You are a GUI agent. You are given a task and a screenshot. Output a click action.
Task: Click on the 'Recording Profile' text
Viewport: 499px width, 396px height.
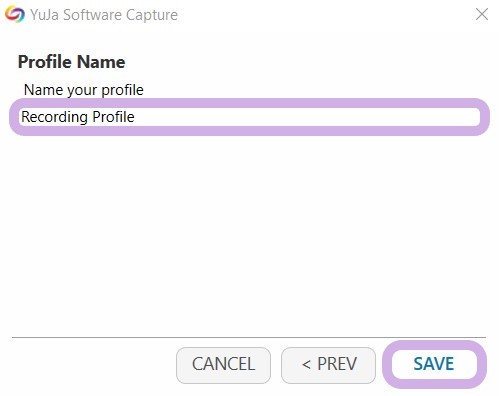click(78, 117)
